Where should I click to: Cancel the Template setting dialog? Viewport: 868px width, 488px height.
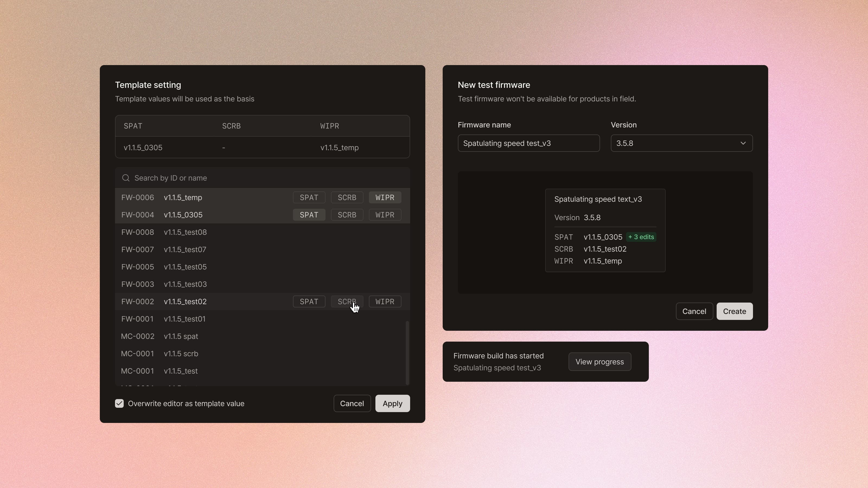click(352, 403)
